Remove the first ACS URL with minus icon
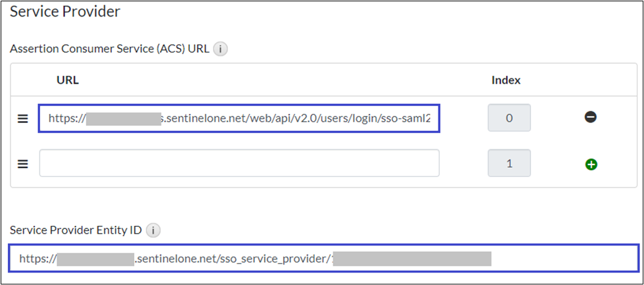 pos(591,118)
